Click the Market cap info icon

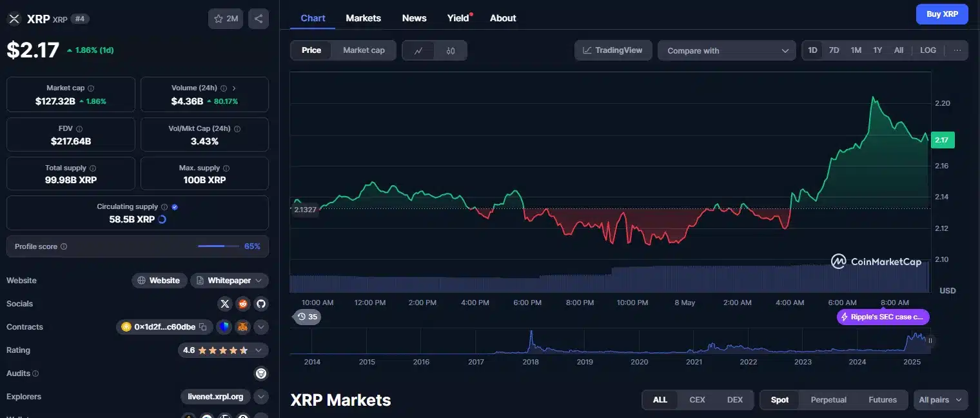[x=91, y=88]
